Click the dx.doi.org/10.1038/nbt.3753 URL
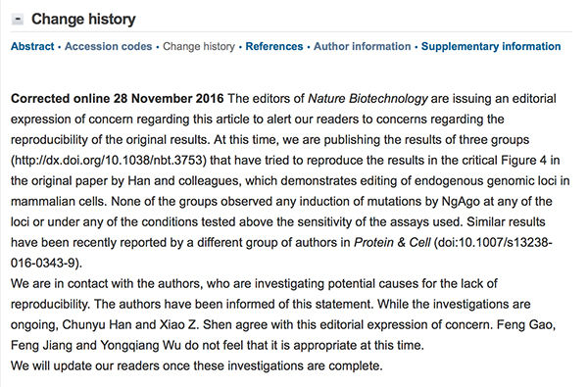 click(x=109, y=161)
